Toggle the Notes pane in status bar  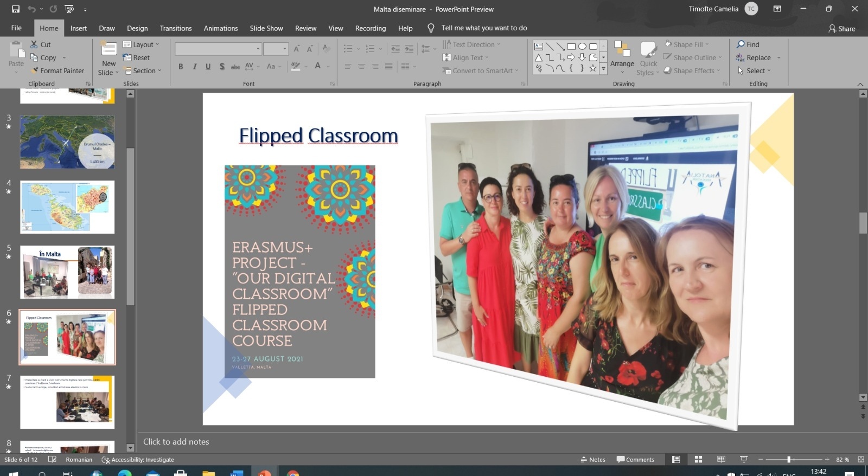pos(593,459)
